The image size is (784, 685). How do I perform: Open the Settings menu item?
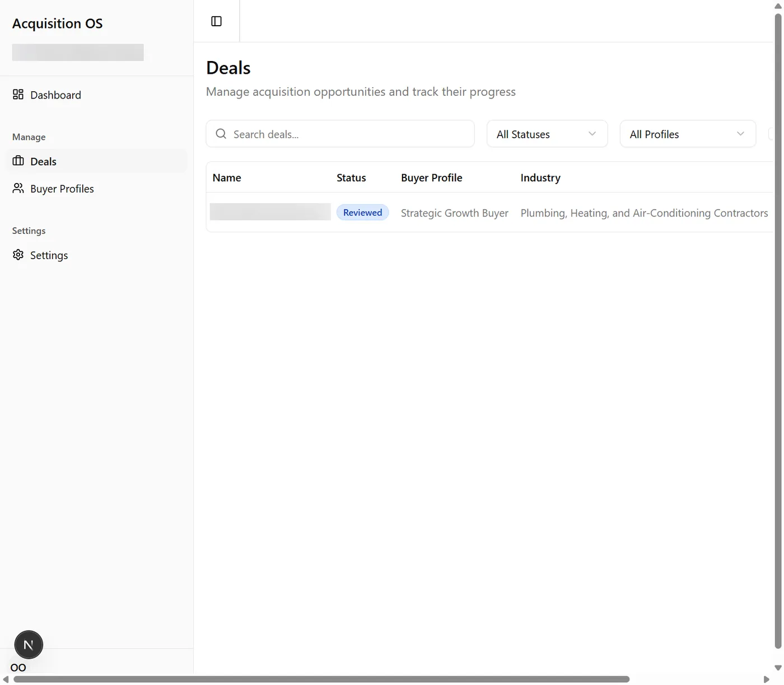[96, 255]
